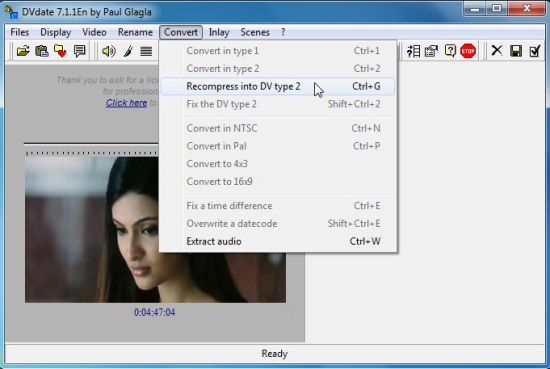Click the black X delete icon
This screenshot has height=369, width=550.
(x=497, y=51)
